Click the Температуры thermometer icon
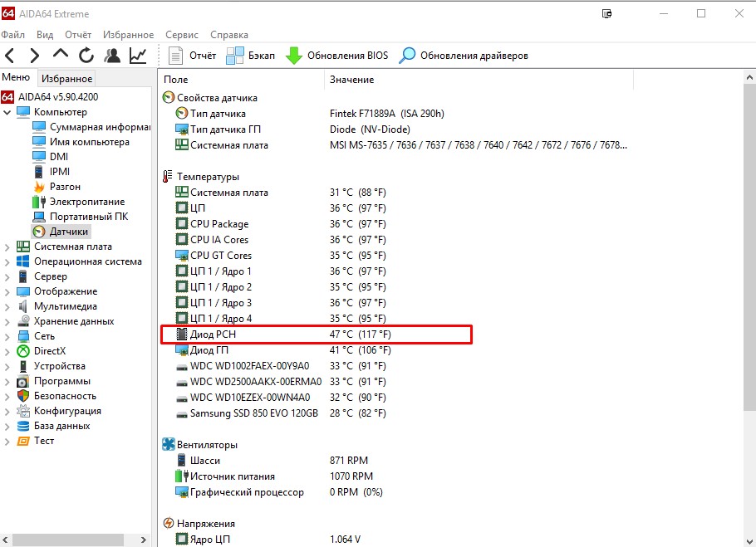Viewport: 756px width, 547px height. 167,177
